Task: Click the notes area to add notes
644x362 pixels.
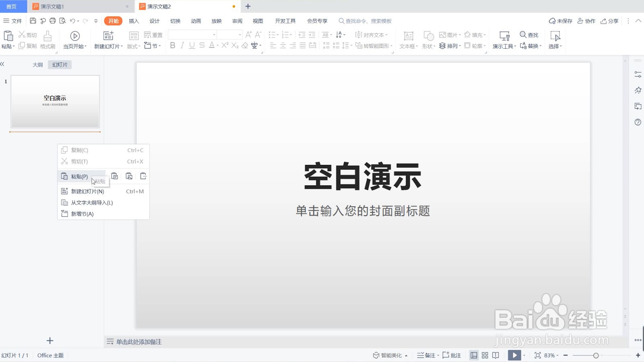Action: 139,342
